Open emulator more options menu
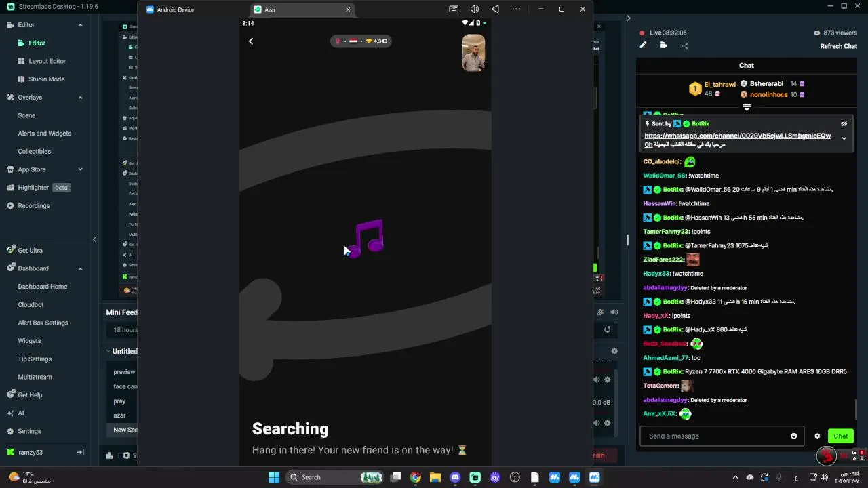 [x=516, y=9]
